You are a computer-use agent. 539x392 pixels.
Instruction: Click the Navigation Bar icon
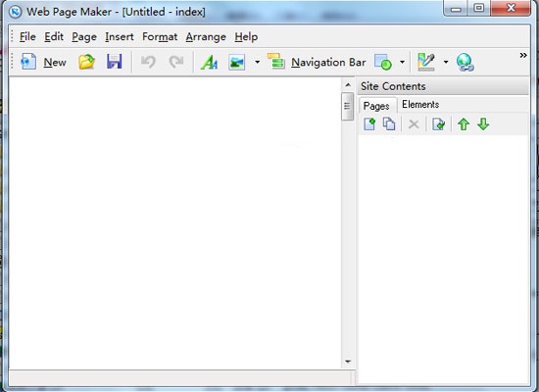276,61
